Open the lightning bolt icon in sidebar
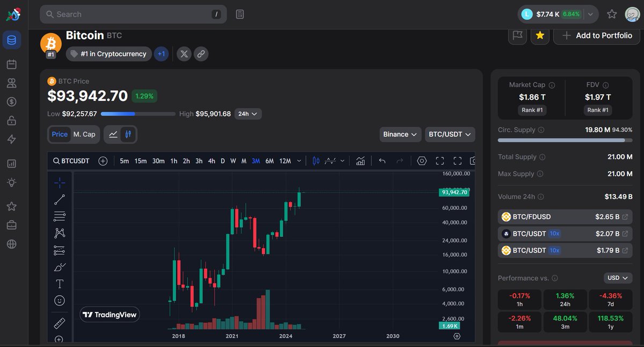 [x=12, y=140]
